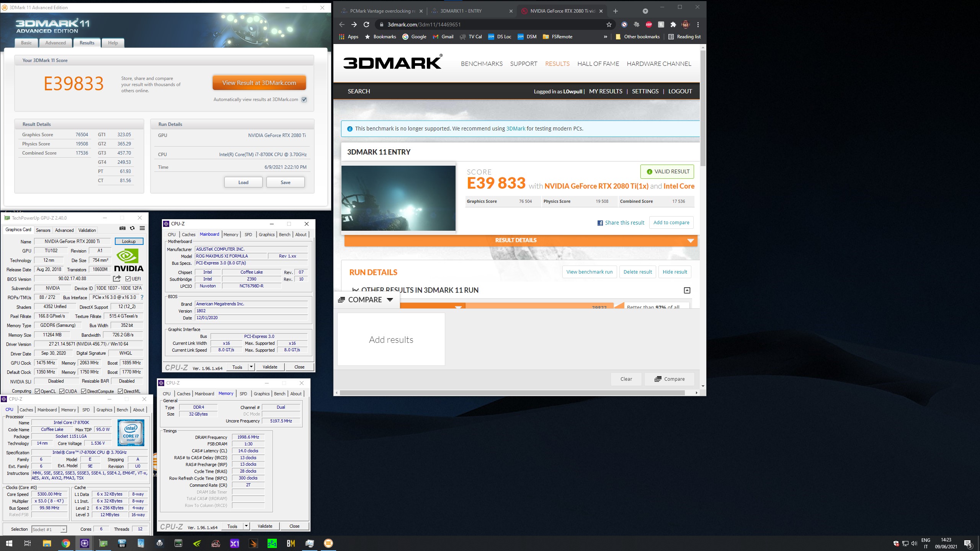Open HALL OF FAME in 3DMark site menu
This screenshot has width=980, height=551.
tap(598, 64)
